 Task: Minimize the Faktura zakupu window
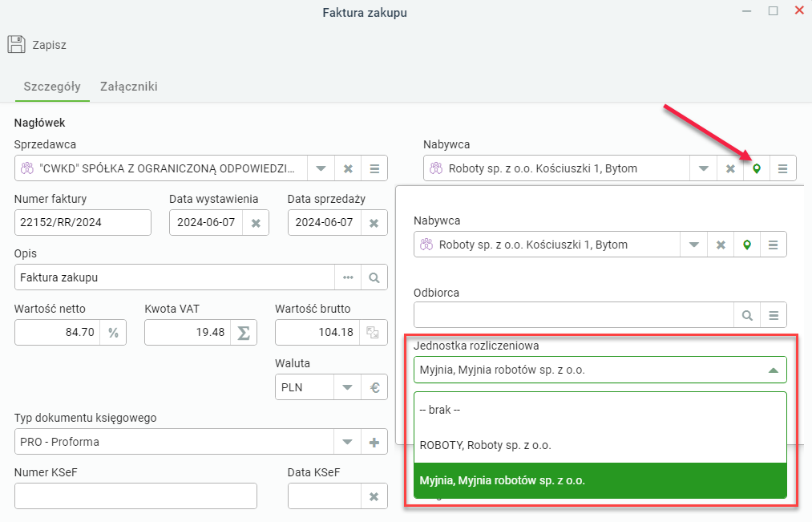click(747, 11)
